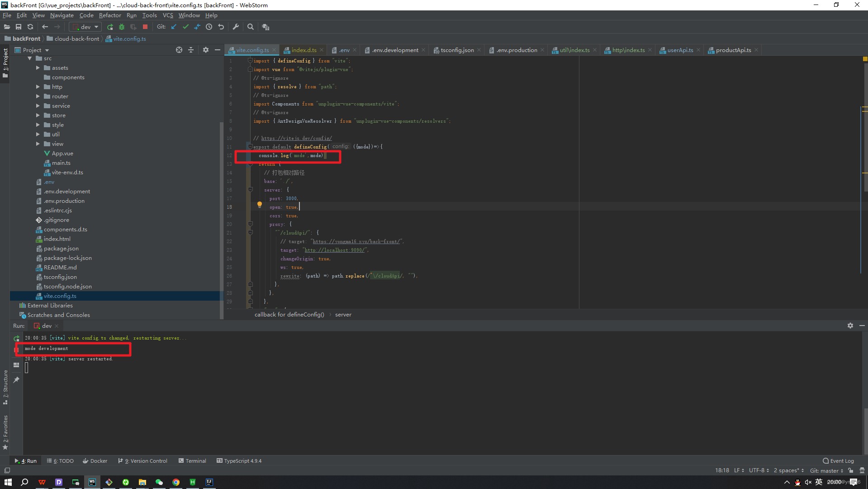The image size is (868, 489).
Task: Open settings using the wrench icon
Action: (236, 27)
